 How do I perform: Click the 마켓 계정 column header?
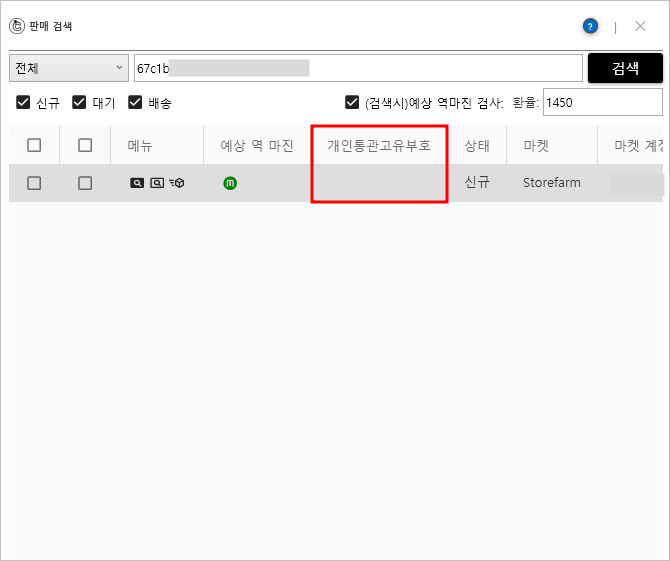(x=631, y=145)
